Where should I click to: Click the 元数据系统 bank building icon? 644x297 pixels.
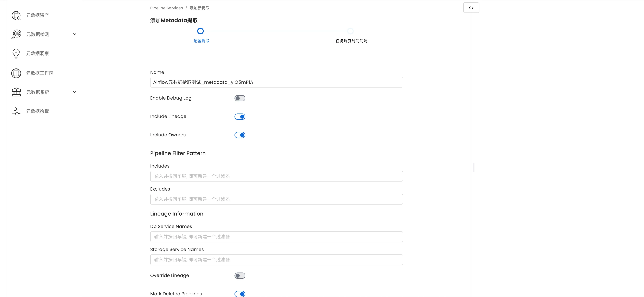coord(16,92)
